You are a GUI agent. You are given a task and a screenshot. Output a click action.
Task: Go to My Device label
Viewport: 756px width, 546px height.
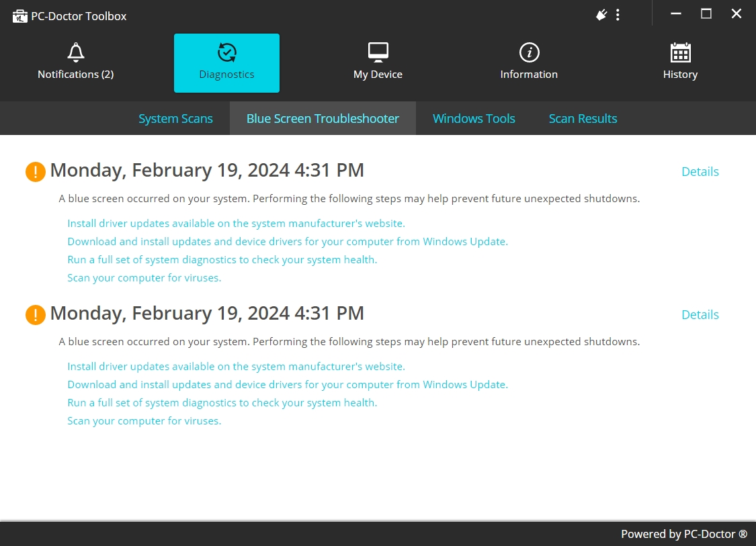tap(378, 75)
